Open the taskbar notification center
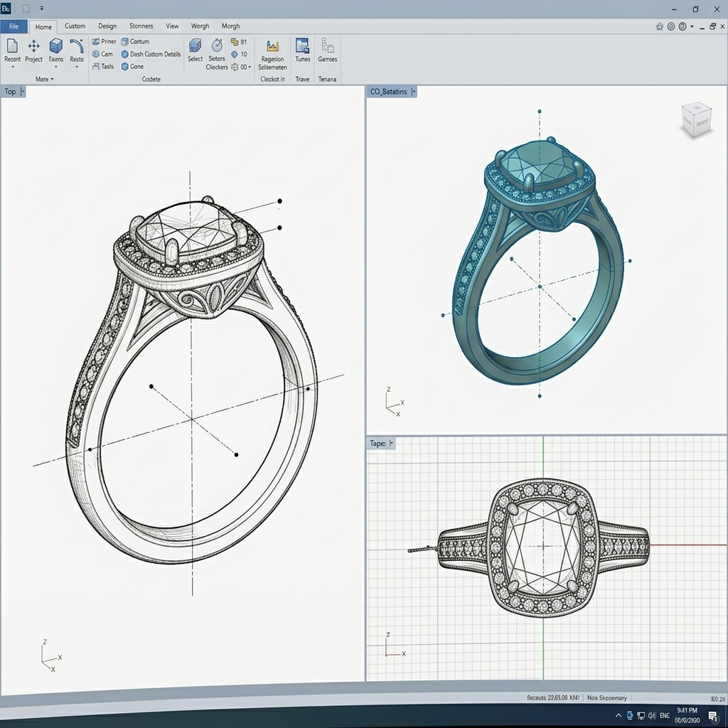Image resolution: width=728 pixels, height=728 pixels. tap(712, 717)
